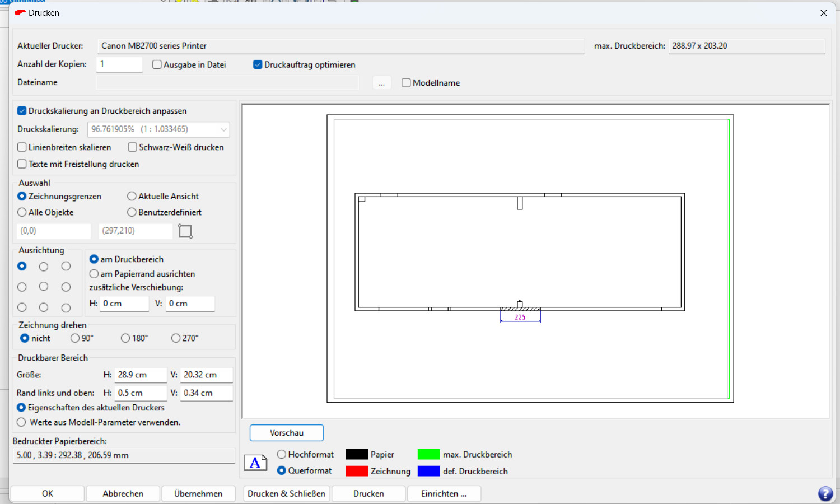Viewport: 840px width, 504px height.
Task: Select center alignment radio in Ausrichtung grid
Action: (x=44, y=287)
